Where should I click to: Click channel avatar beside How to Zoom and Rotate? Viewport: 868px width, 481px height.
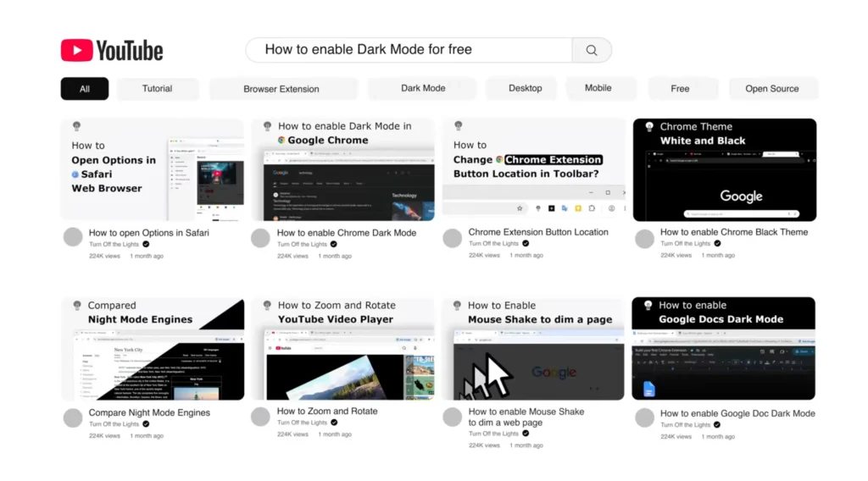[260, 417]
